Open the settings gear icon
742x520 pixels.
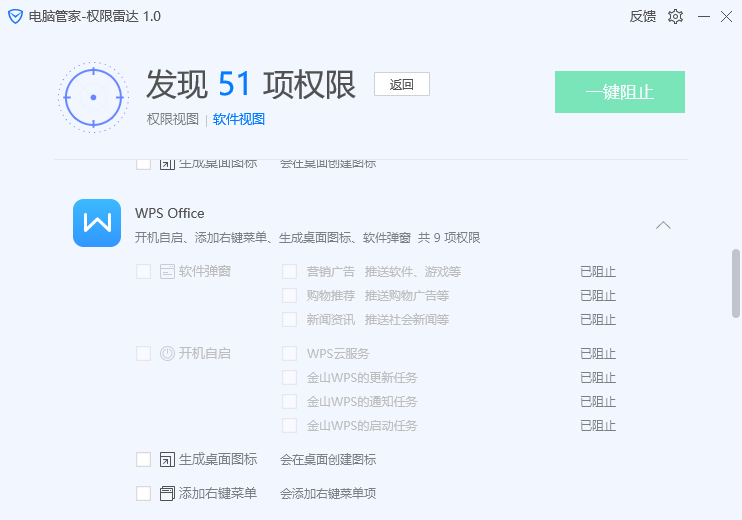coord(675,17)
